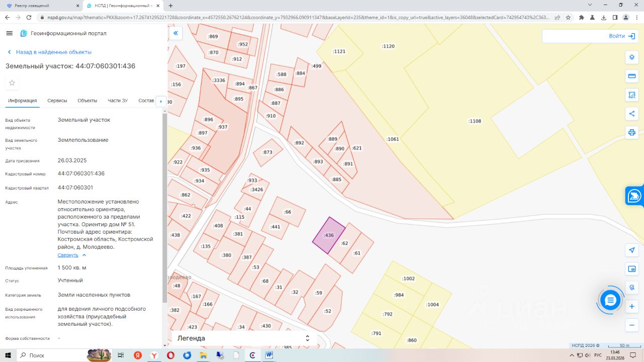
Task: Switch to the Информация tab
Action: coord(23,101)
